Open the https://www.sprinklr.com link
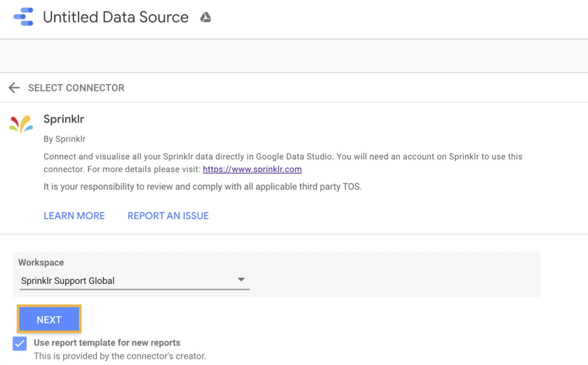Screen dimensions: 588x365 click(252, 169)
